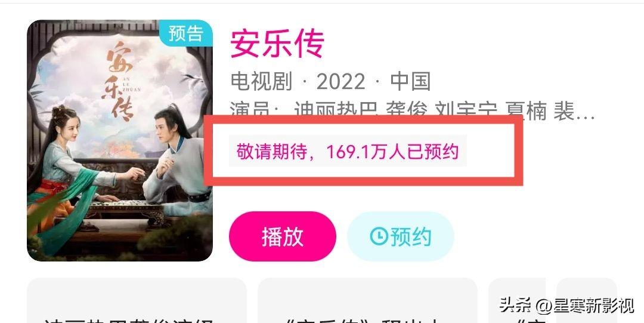Open the 安乐传 drama poster thumbnail
The height and width of the screenshot is (323, 644).
(x=120, y=140)
